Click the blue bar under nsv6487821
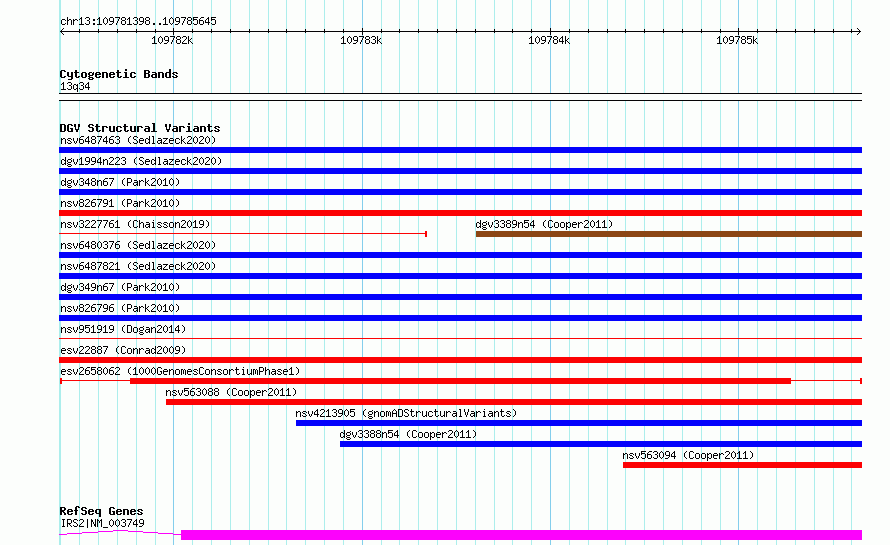Image resolution: width=890 pixels, height=545 pixels. point(460,276)
